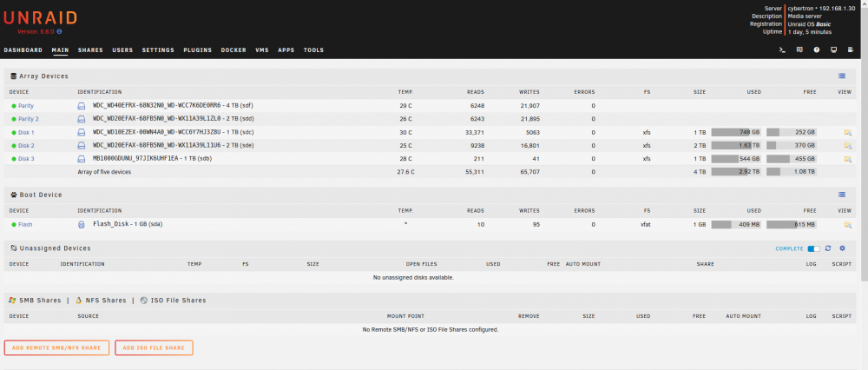The height and width of the screenshot is (370, 868).
Task: Switch to the DOCKER tab
Action: tap(233, 50)
